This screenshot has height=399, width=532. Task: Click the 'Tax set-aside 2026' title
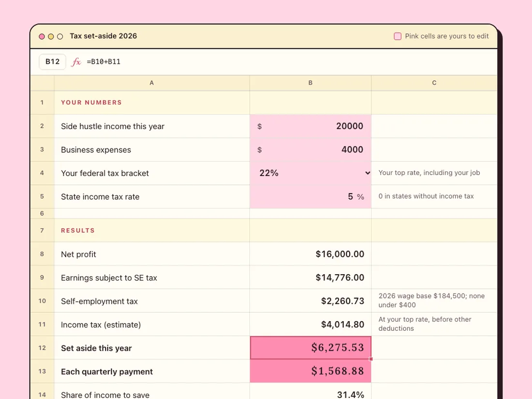click(x=103, y=36)
